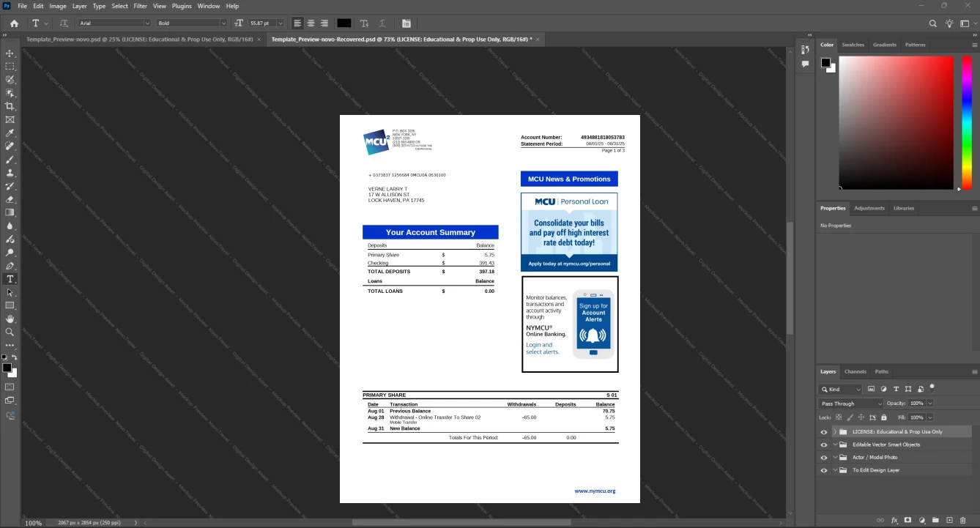This screenshot has height=528, width=980.
Task: Select the Zoom tool
Action: (10, 332)
